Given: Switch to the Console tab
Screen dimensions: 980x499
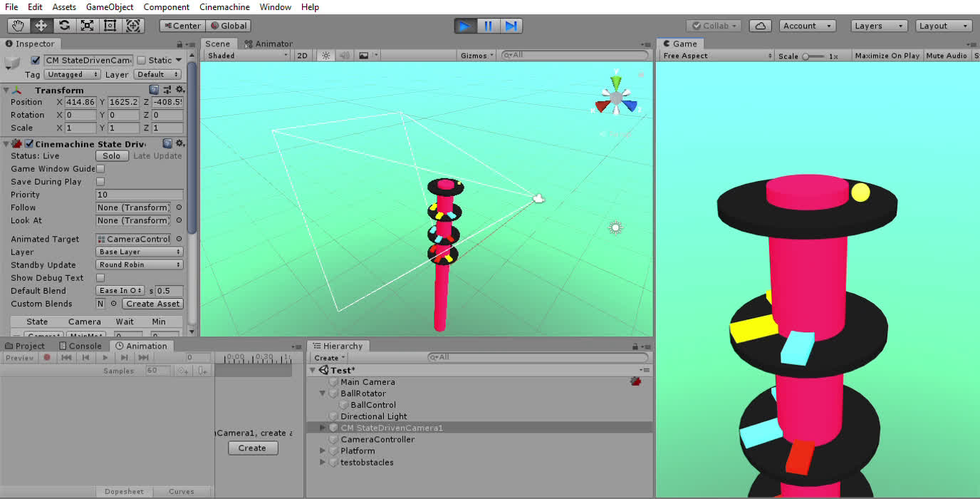Looking at the screenshot, I should pos(80,346).
